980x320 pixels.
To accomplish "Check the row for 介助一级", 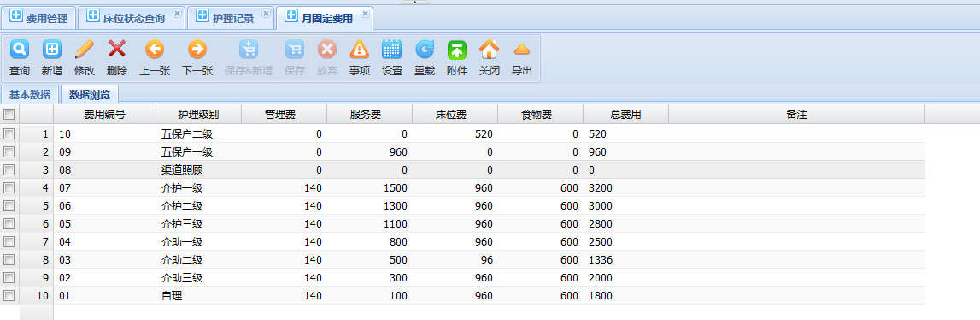I will [9, 241].
